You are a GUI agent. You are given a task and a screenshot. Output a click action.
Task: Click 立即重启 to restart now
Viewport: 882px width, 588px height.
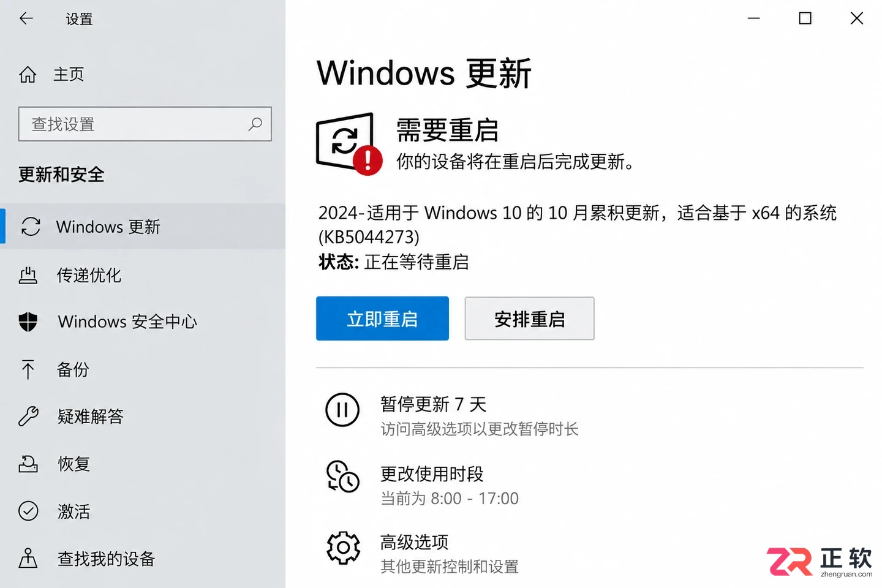[x=382, y=318]
